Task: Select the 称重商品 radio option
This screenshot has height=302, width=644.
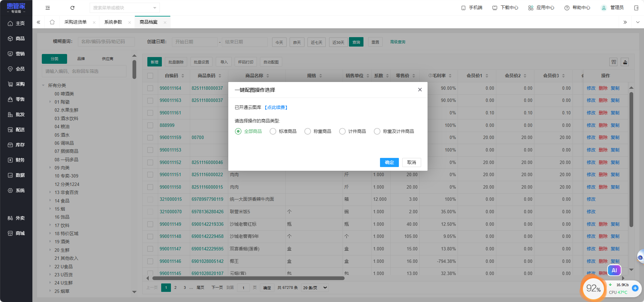Action: click(x=308, y=131)
